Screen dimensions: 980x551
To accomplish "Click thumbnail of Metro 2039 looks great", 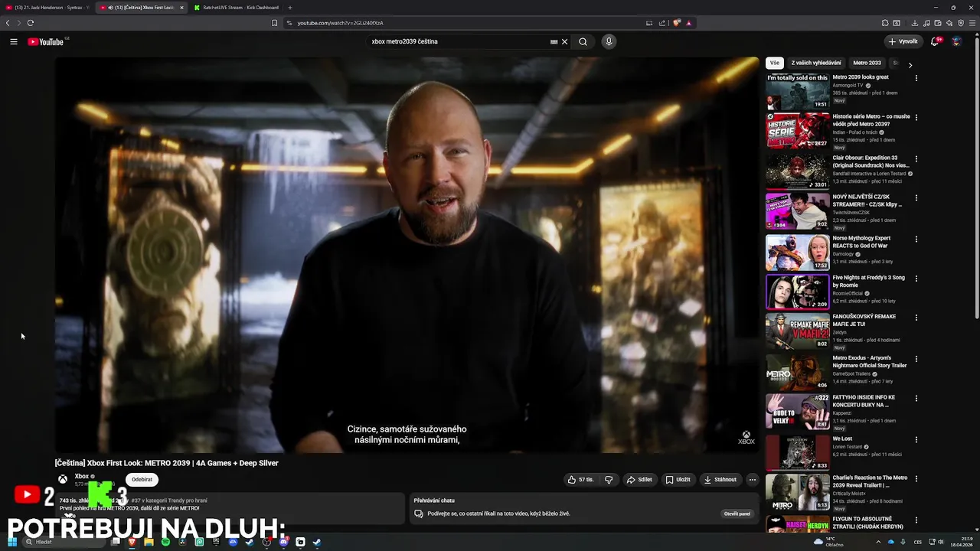I will pos(797,91).
